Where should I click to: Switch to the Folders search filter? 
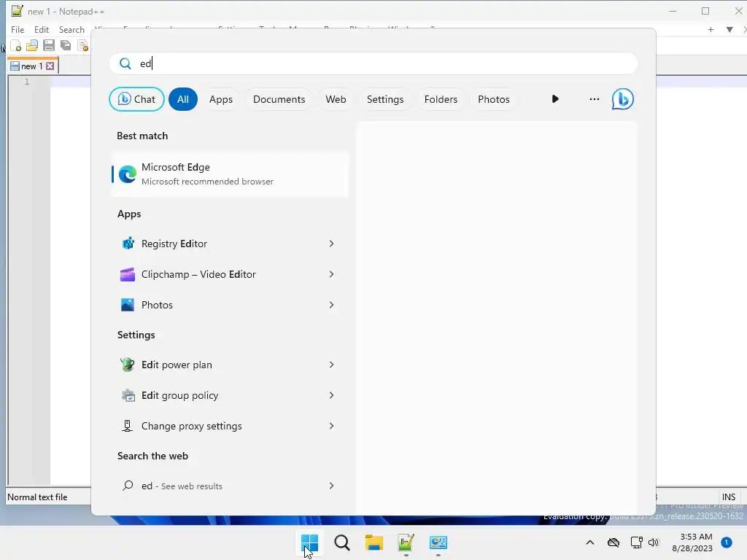(x=441, y=99)
